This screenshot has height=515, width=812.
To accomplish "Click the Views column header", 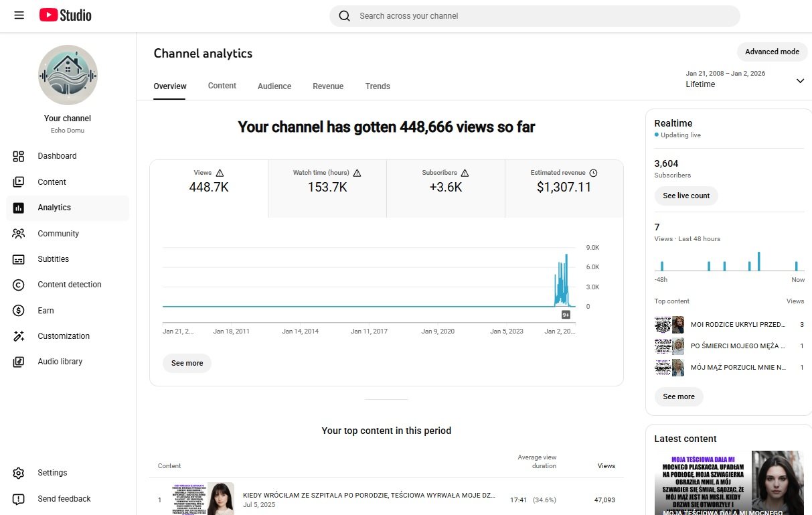I will [606, 466].
